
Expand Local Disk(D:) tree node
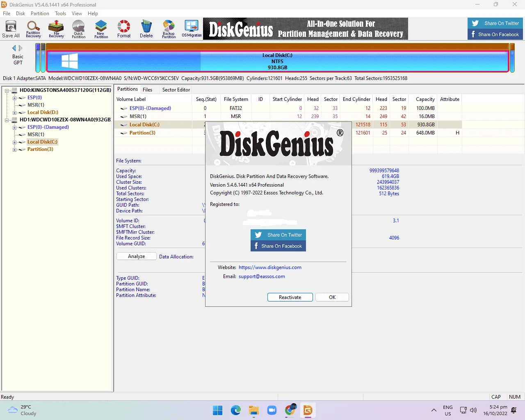(14, 113)
